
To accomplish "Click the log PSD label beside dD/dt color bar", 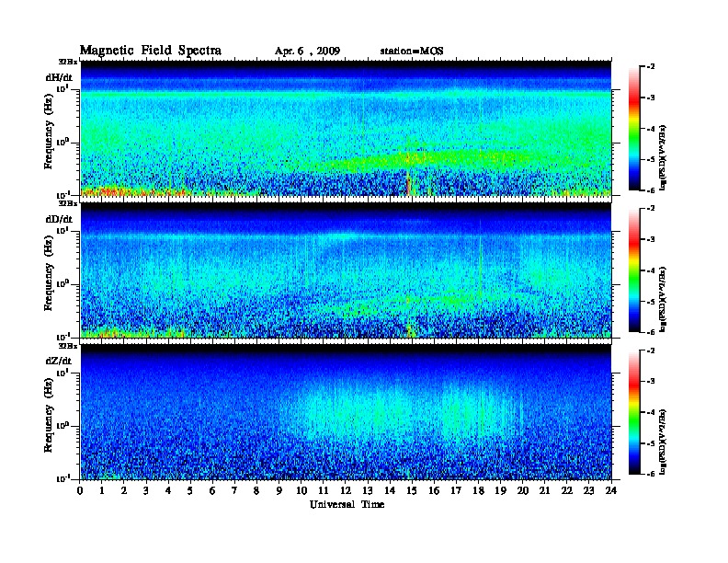I will point(663,300).
